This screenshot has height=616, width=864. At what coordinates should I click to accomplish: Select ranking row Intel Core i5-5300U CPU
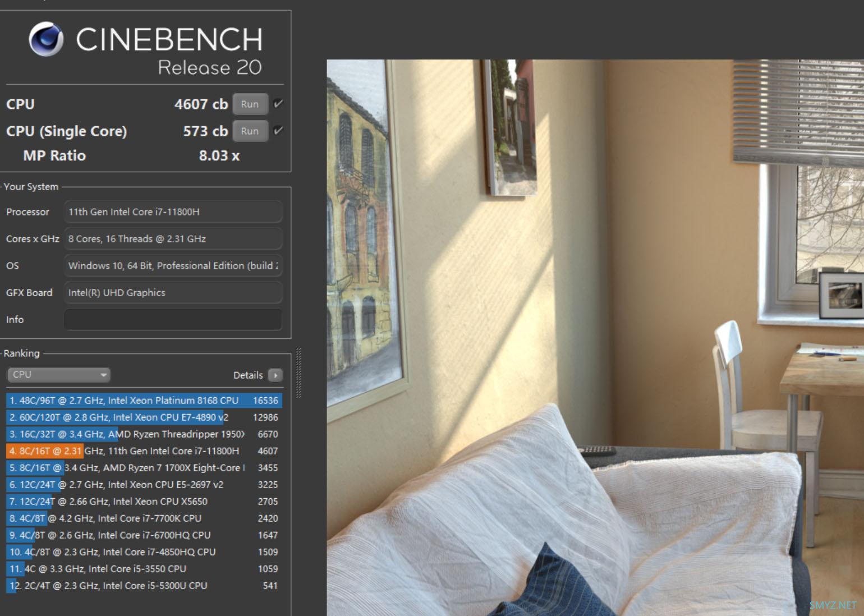point(144,586)
